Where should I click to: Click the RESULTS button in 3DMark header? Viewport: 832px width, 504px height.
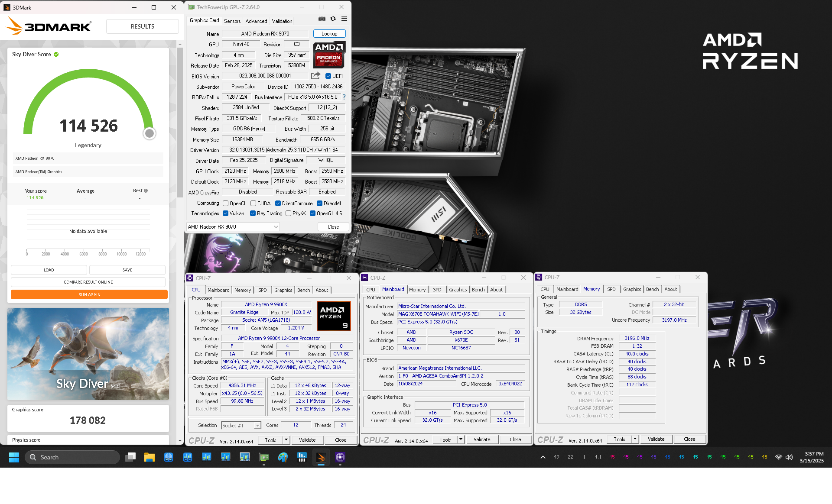coord(143,26)
